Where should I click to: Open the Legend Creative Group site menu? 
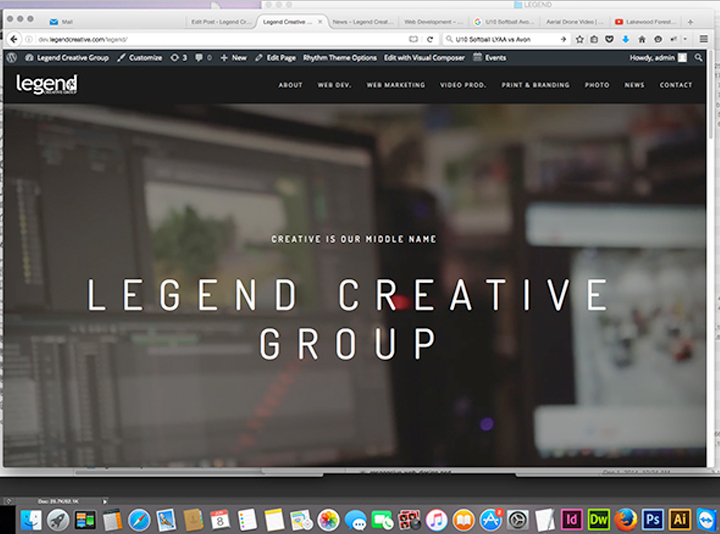[x=67, y=57]
